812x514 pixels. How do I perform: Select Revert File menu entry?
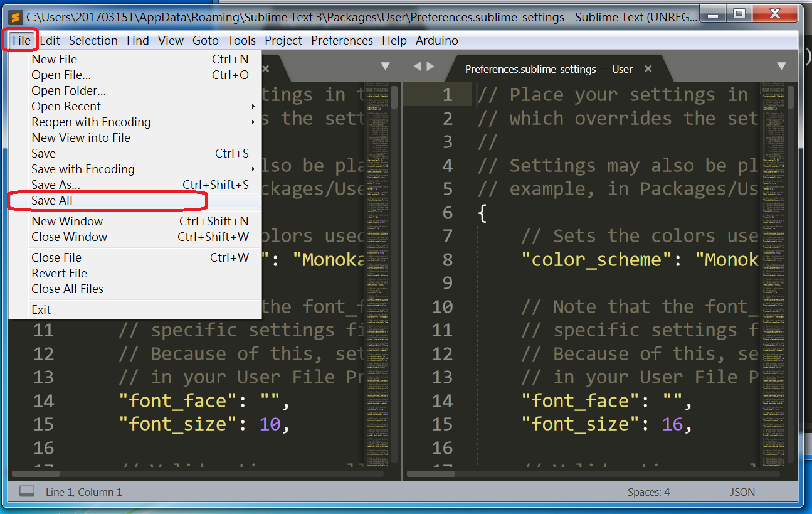pyautogui.click(x=135, y=273)
